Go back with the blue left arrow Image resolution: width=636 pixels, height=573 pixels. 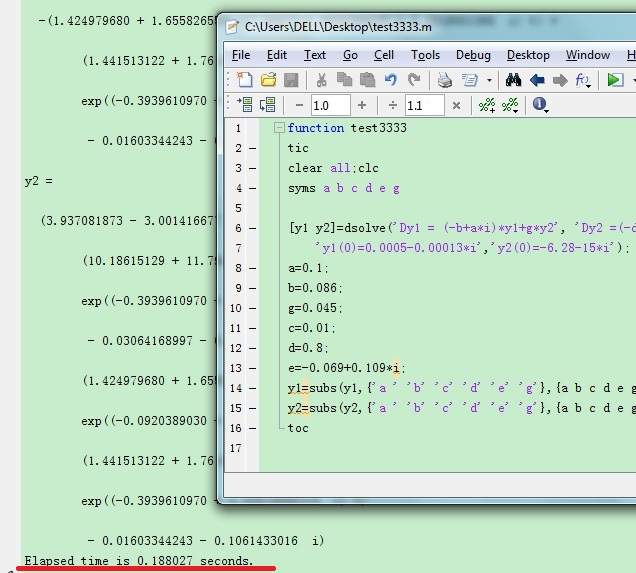pos(537,80)
